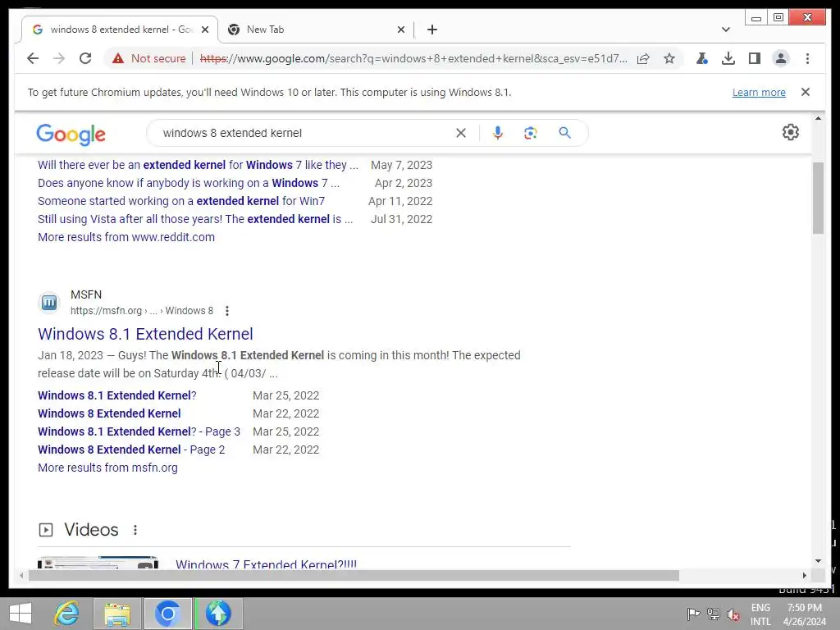This screenshot has width=840, height=630.
Task: Go back using the browser back arrow
Action: pyautogui.click(x=33, y=58)
